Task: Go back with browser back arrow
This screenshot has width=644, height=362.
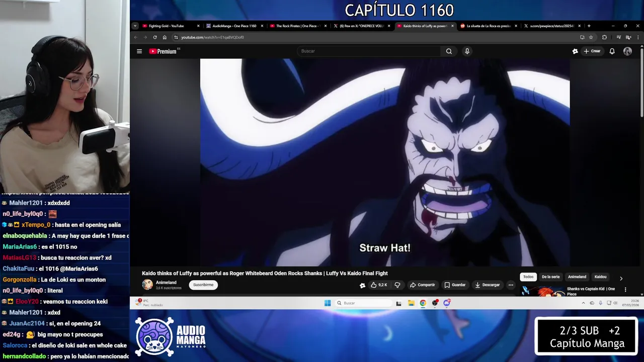Action: pyautogui.click(x=135, y=37)
